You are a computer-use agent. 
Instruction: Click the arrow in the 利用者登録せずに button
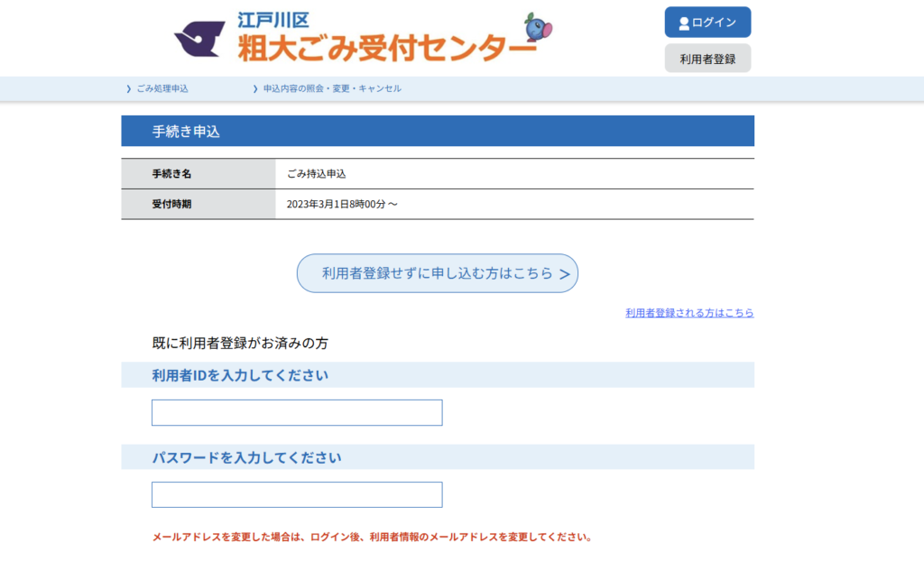pos(565,274)
